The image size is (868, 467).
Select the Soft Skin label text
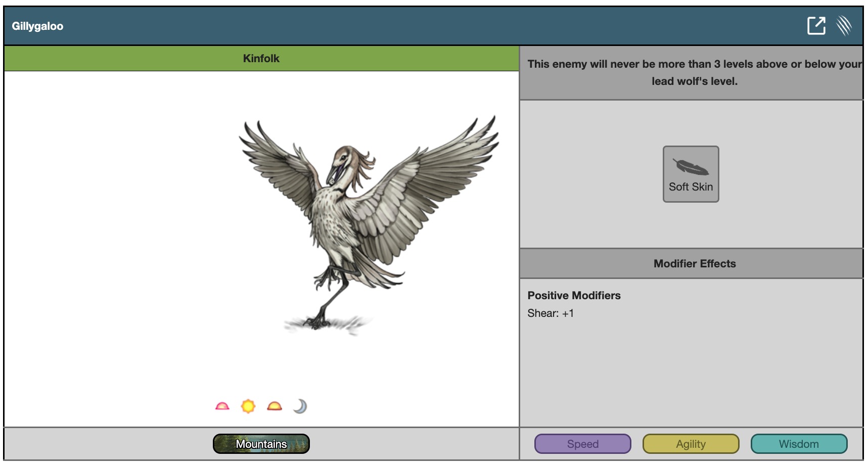tap(691, 187)
